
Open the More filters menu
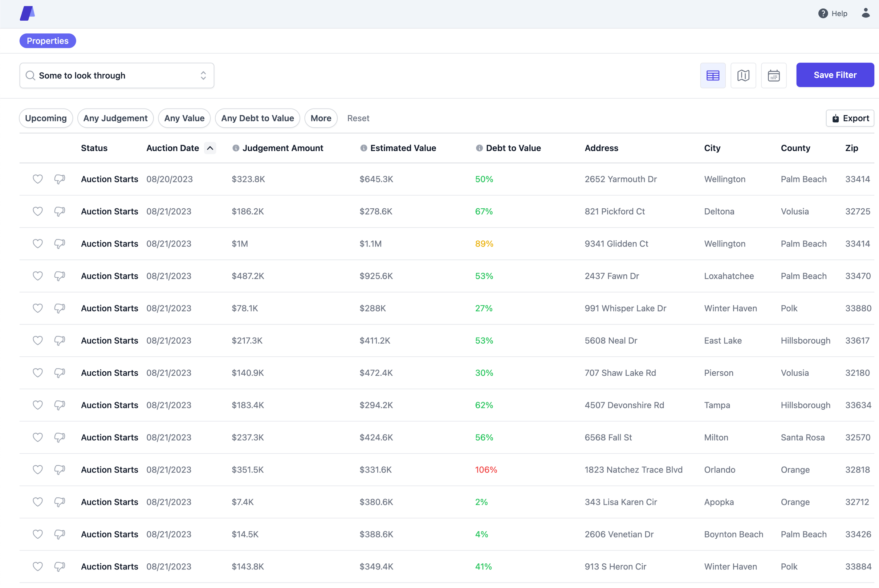321,118
